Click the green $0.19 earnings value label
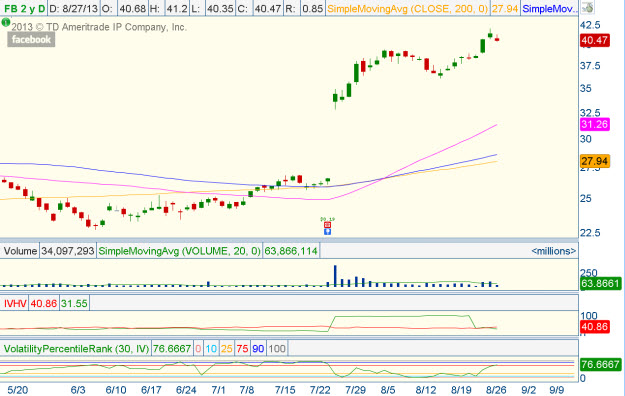625x396 pixels. click(327, 219)
